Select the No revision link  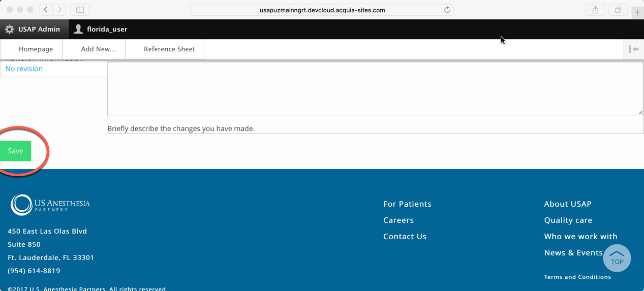pos(24,69)
